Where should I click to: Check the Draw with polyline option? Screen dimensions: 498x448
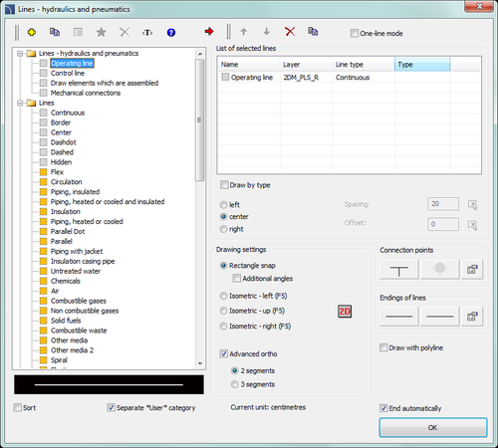[383, 347]
